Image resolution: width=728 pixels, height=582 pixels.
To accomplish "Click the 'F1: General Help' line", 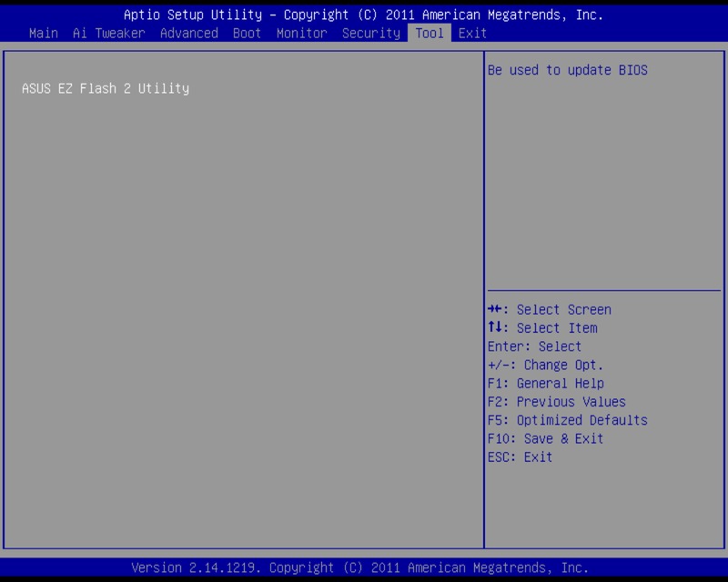I will point(545,384).
